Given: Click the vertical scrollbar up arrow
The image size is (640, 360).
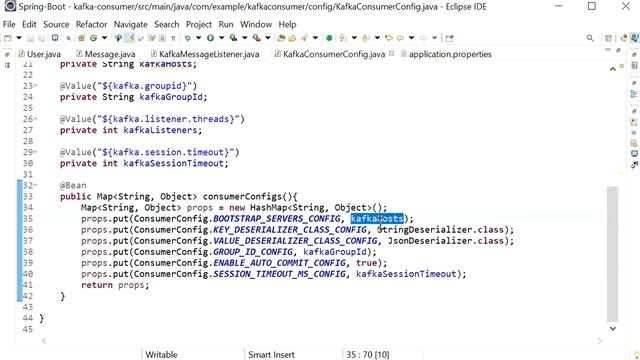Looking at the screenshot, I should 613,69.
